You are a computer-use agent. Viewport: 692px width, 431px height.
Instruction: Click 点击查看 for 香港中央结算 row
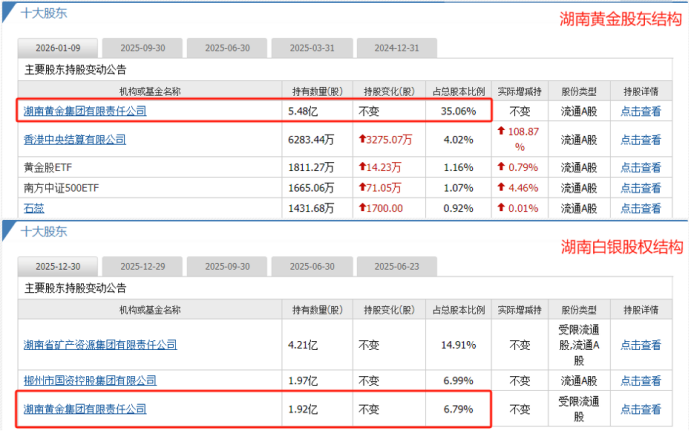click(x=641, y=140)
